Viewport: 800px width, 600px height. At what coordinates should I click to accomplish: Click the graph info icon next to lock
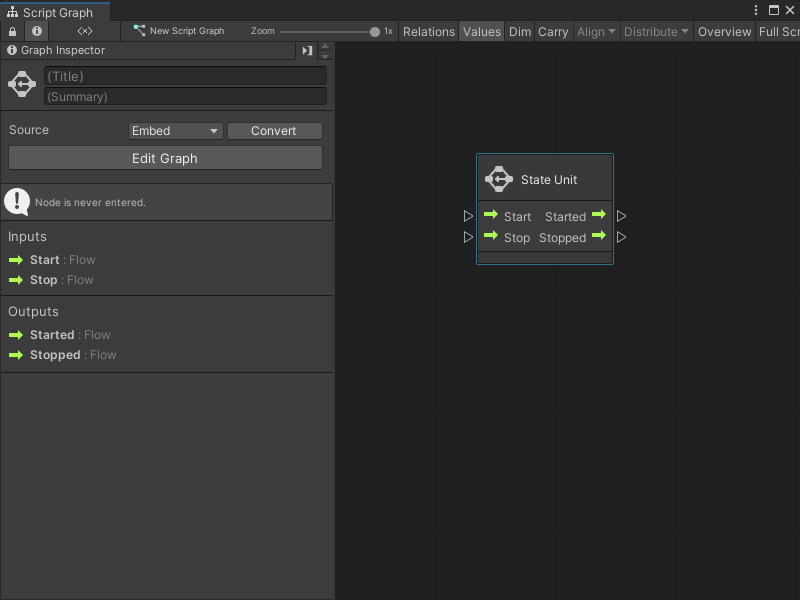point(36,31)
